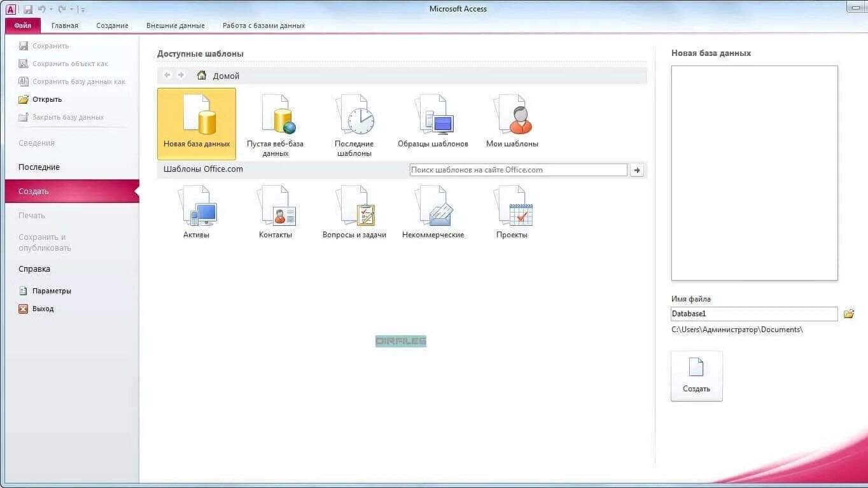Open the Работа с базами данных tab
Screen dimensions: 868x488
coord(263,25)
